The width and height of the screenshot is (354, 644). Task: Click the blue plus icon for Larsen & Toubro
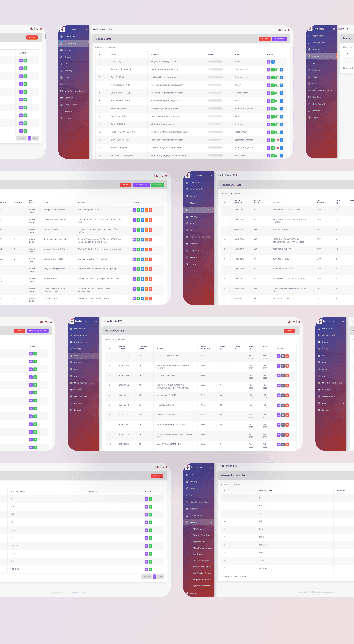click(142, 220)
